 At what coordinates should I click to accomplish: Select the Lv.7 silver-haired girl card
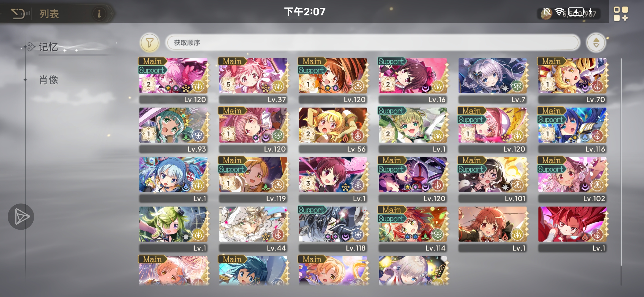[493, 80]
